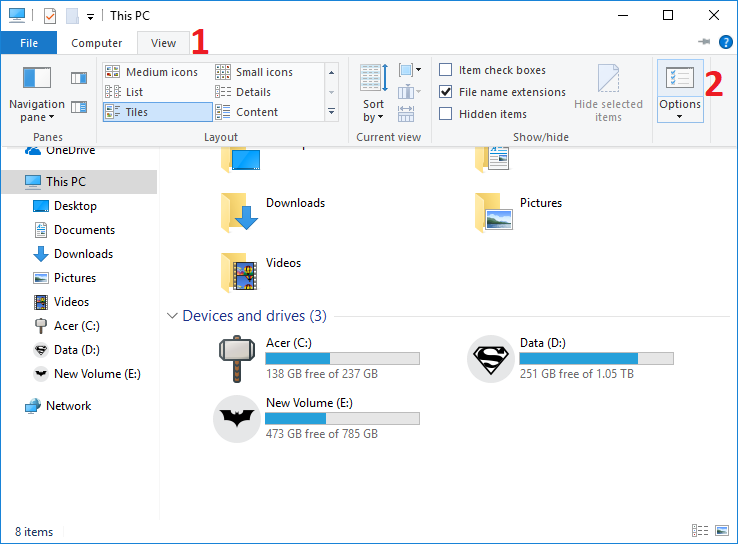Select the Details layout option
738x544 pixels.
253,92
